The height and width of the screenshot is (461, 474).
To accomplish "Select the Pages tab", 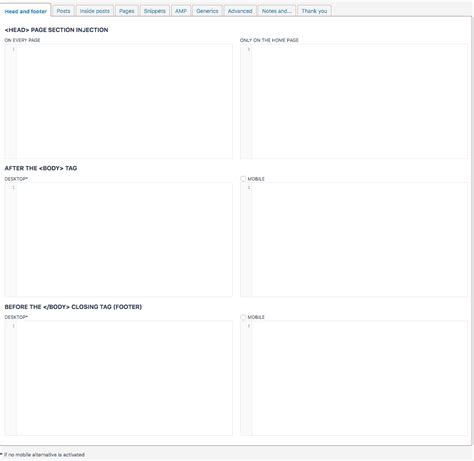I will pos(127,11).
